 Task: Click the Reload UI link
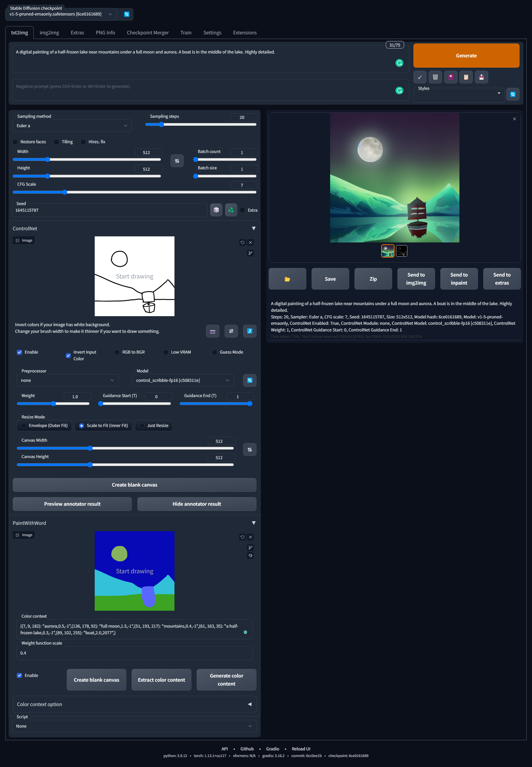[x=301, y=749]
